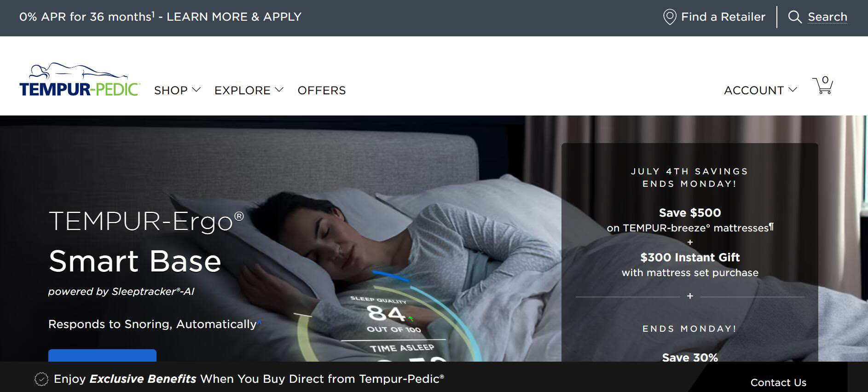The image size is (868, 392).
Task: Click the location pin icon
Action: tap(669, 17)
